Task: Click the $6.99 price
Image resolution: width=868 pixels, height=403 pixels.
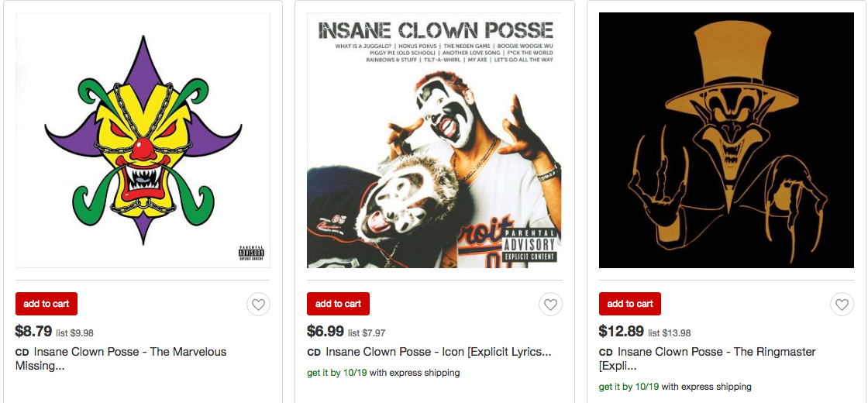Action: click(325, 332)
